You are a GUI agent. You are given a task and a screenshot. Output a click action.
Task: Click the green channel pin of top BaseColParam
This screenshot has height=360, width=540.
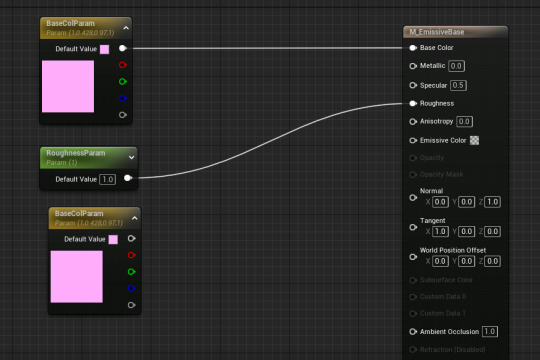pos(123,82)
